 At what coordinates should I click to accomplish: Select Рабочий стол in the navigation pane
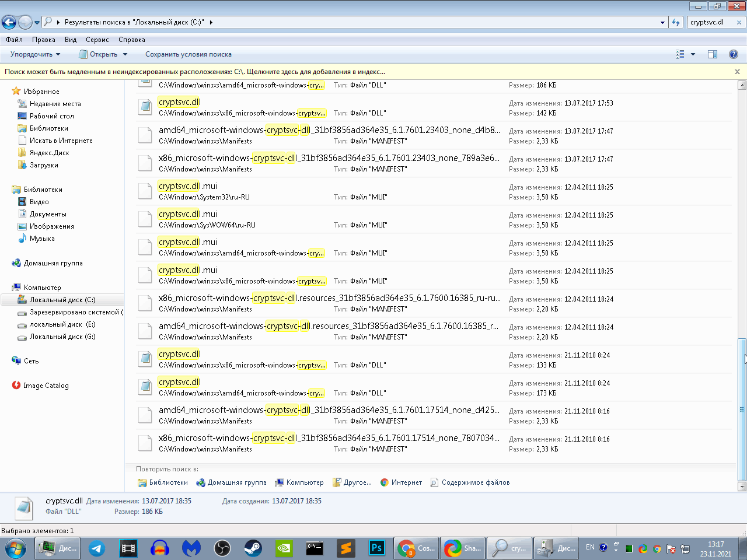pyautogui.click(x=46, y=116)
